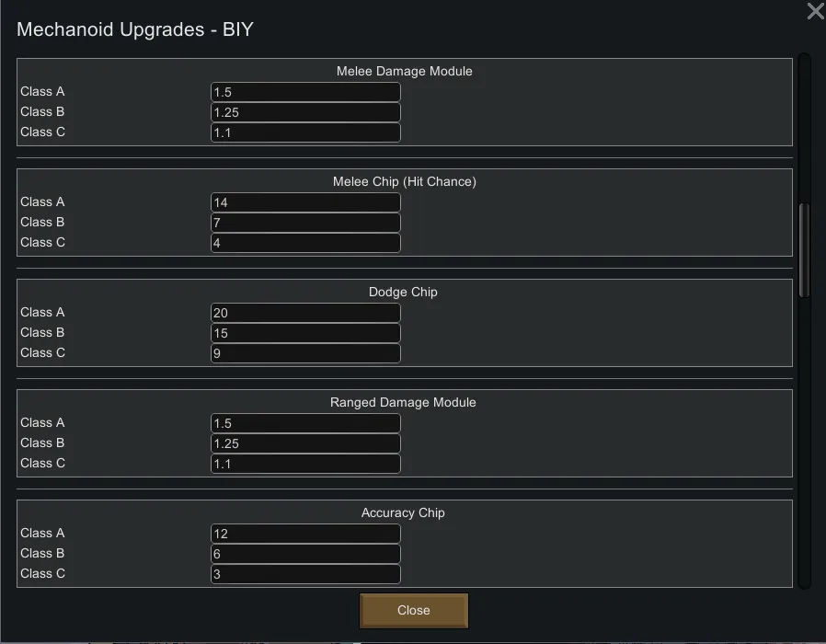Edit Melee Damage Module Class A field

coord(305,92)
